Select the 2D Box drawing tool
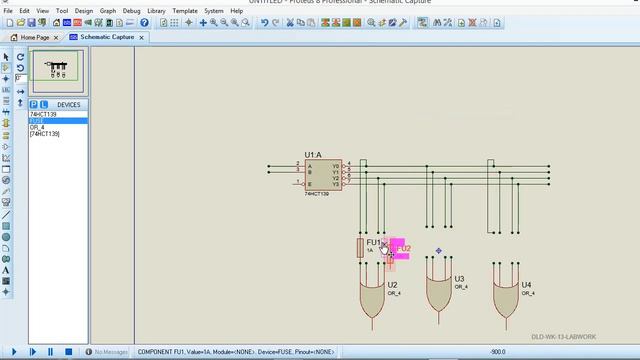This screenshot has width=640, height=360. pyautogui.click(x=6, y=226)
